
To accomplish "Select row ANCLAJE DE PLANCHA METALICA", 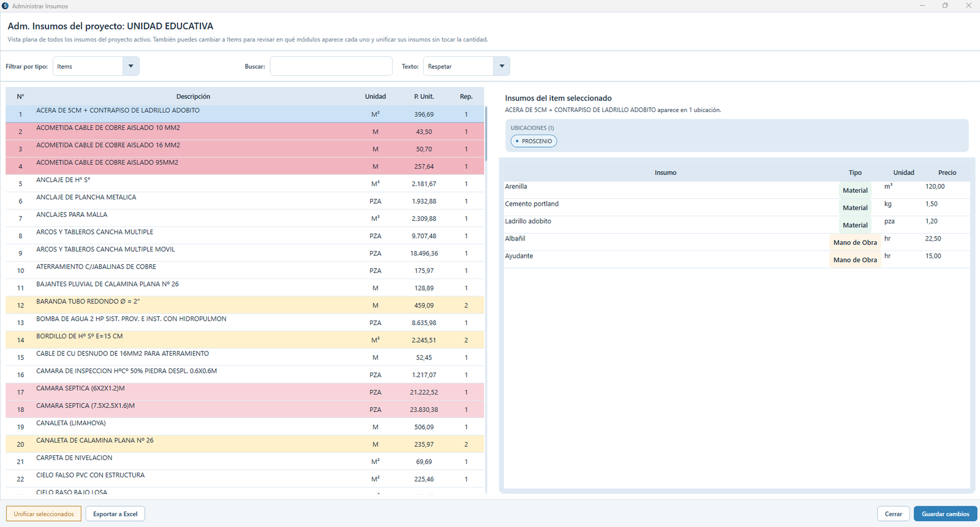I will (x=245, y=201).
